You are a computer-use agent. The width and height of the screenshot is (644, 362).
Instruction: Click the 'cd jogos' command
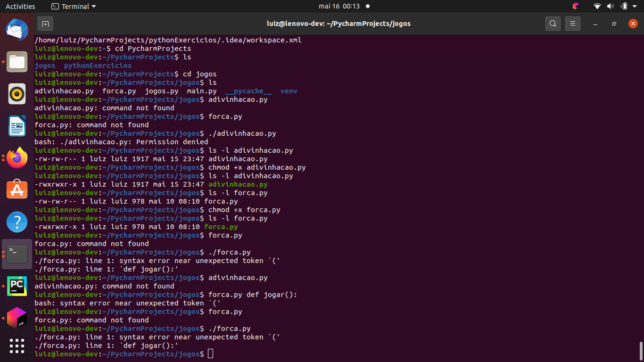tap(199, 74)
